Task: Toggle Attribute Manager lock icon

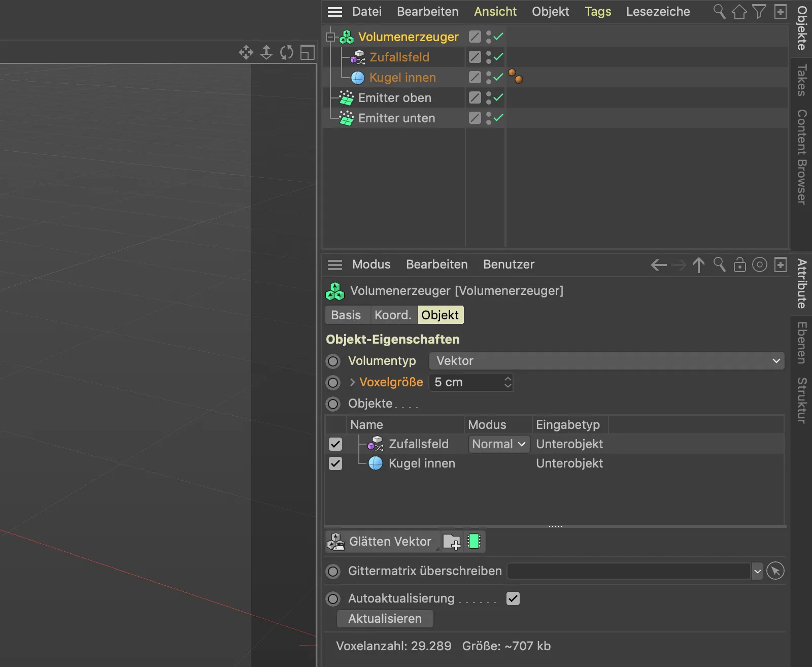Action: click(x=739, y=264)
